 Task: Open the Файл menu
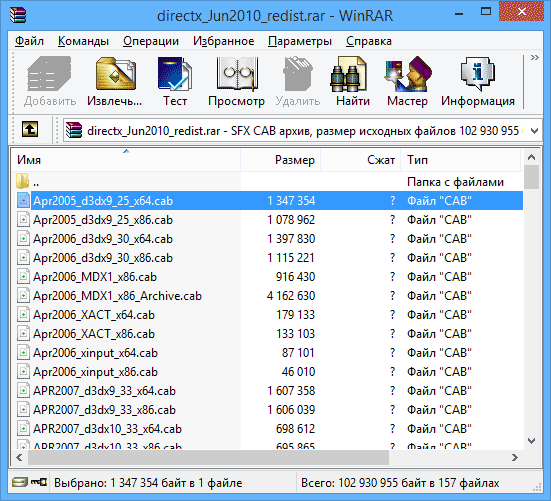[29, 41]
